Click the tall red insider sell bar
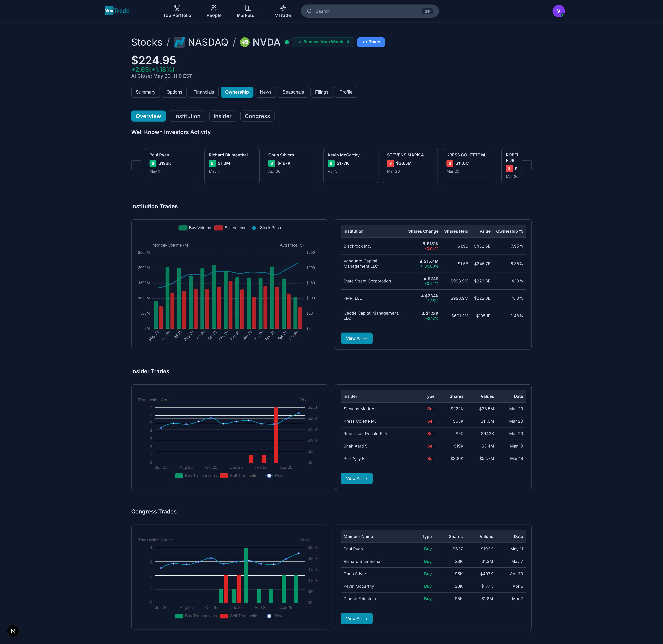Image resolution: width=663 pixels, height=644 pixels. [276, 435]
